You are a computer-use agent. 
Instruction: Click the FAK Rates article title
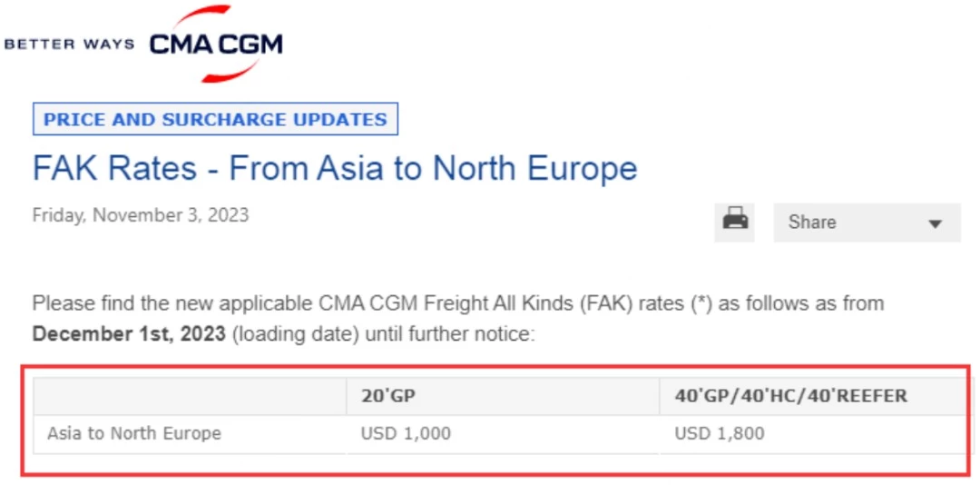(335, 168)
